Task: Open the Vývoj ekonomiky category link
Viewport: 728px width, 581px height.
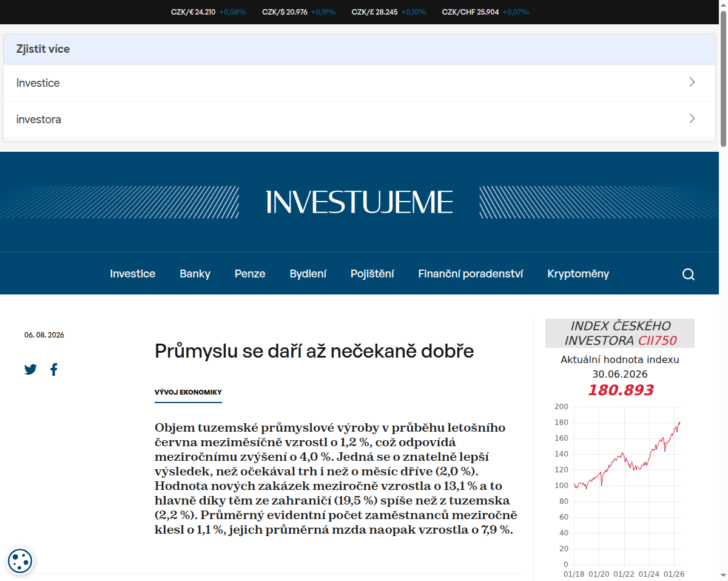Action: pyautogui.click(x=188, y=392)
